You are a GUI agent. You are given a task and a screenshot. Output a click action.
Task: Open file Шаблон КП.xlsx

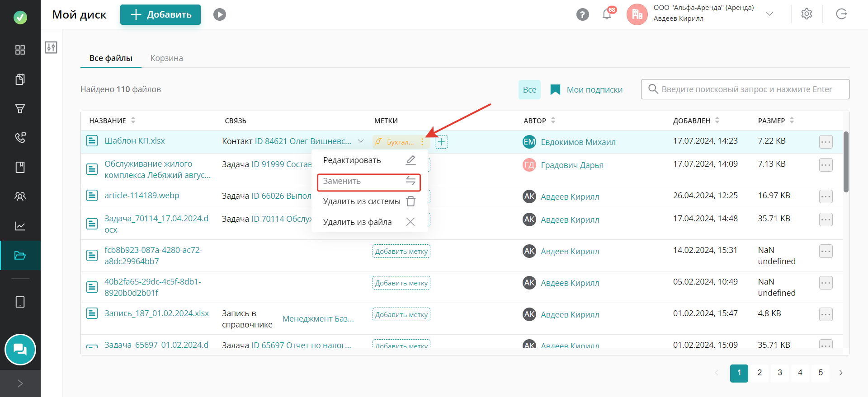pyautogui.click(x=135, y=141)
